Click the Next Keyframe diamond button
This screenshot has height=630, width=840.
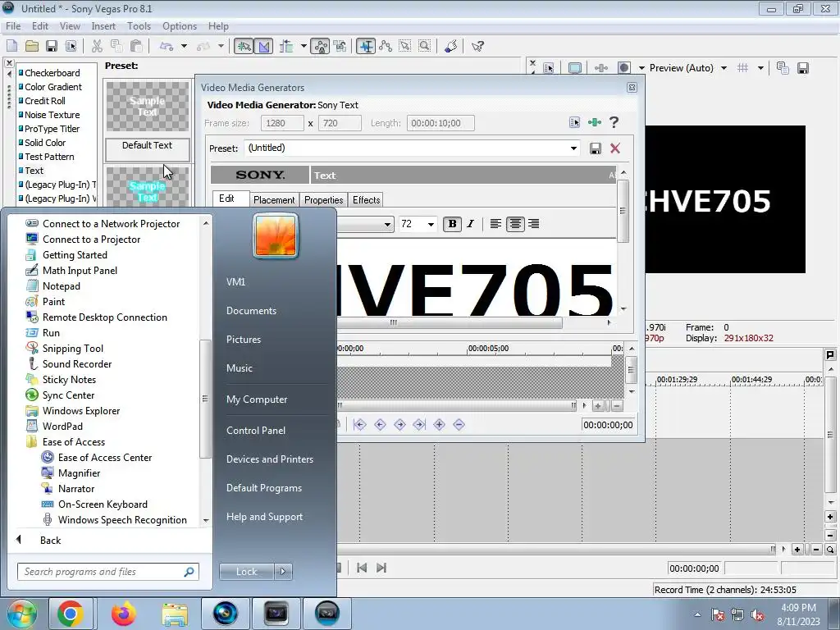tap(399, 425)
